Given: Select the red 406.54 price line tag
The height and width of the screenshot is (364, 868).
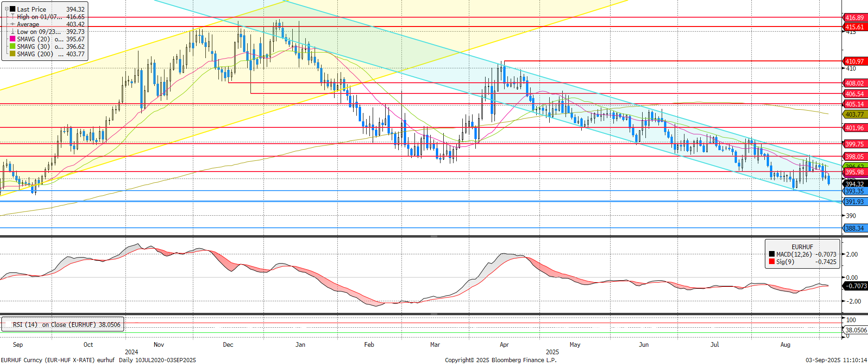Looking at the screenshot, I should pyautogui.click(x=854, y=94).
